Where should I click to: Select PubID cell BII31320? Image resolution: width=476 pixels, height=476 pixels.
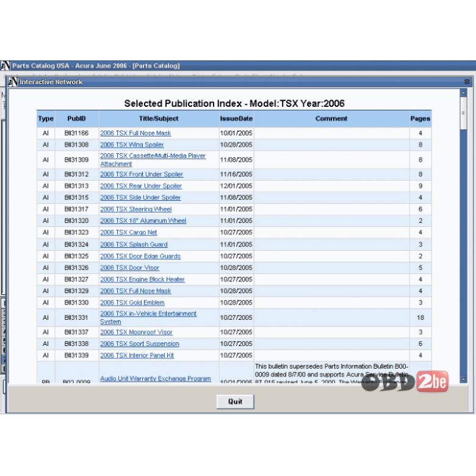(x=76, y=221)
